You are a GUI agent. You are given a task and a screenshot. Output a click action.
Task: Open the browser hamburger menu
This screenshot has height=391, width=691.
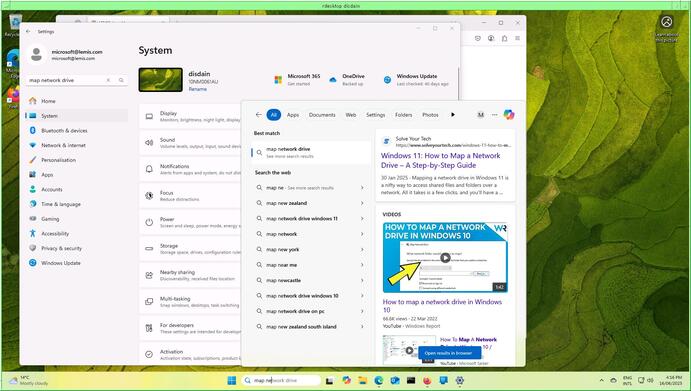click(x=517, y=38)
